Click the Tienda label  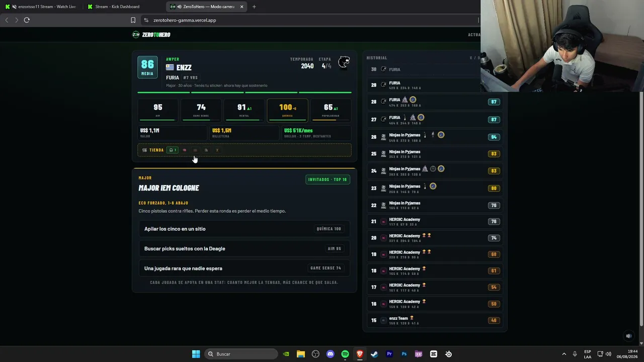tap(156, 150)
